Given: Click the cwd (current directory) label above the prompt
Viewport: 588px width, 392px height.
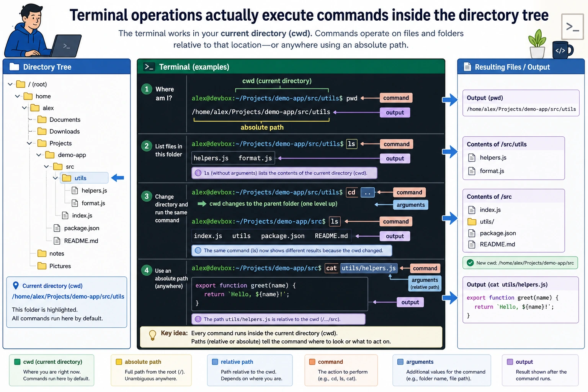Looking at the screenshot, I should pyautogui.click(x=277, y=81).
